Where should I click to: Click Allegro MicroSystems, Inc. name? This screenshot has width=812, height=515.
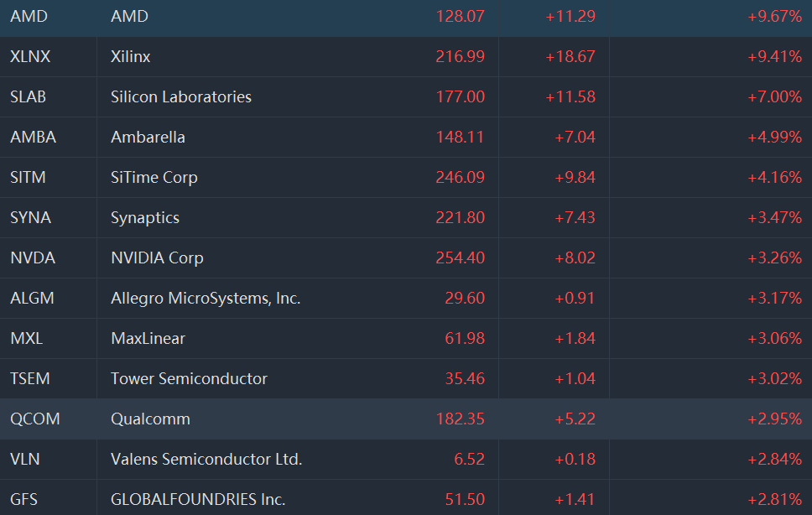(x=206, y=298)
